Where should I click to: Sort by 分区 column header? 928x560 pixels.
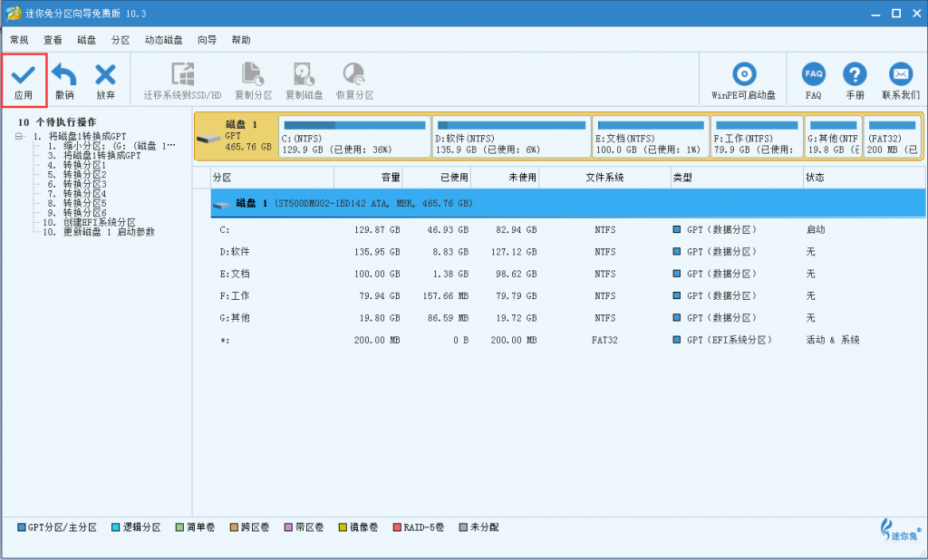pos(272,178)
